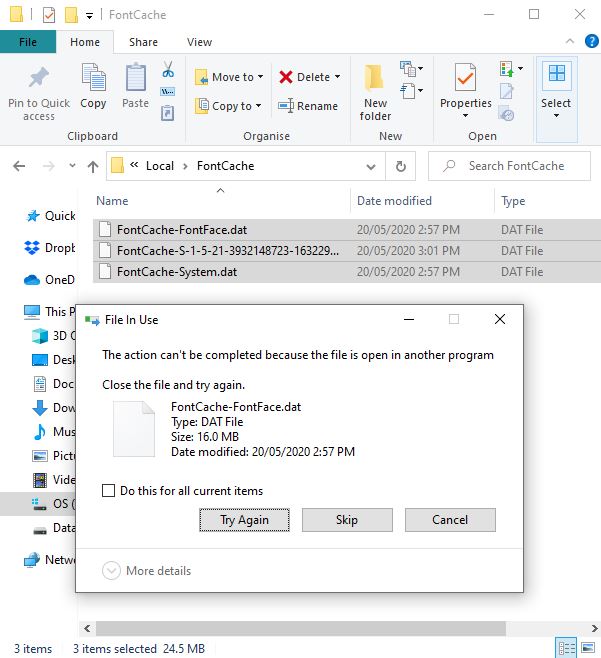Image resolution: width=601 pixels, height=658 pixels.
Task: Open Dropbox in navigation pane
Action: click(50, 248)
